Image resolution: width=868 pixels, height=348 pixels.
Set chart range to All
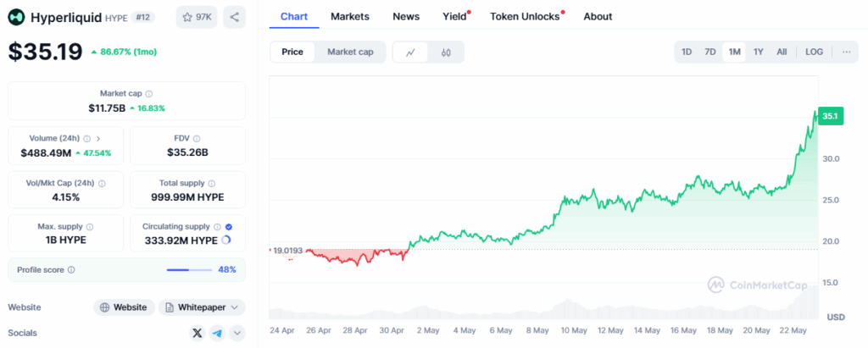781,52
